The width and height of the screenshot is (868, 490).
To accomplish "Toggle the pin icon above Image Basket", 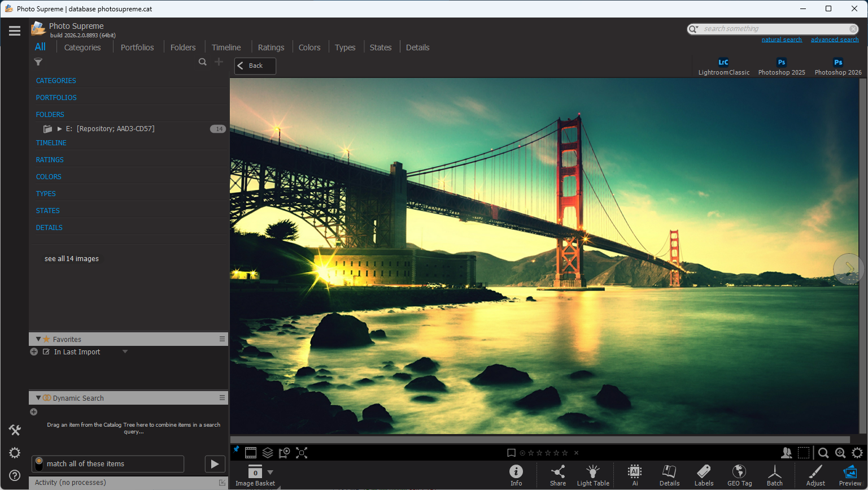I will click(x=236, y=449).
